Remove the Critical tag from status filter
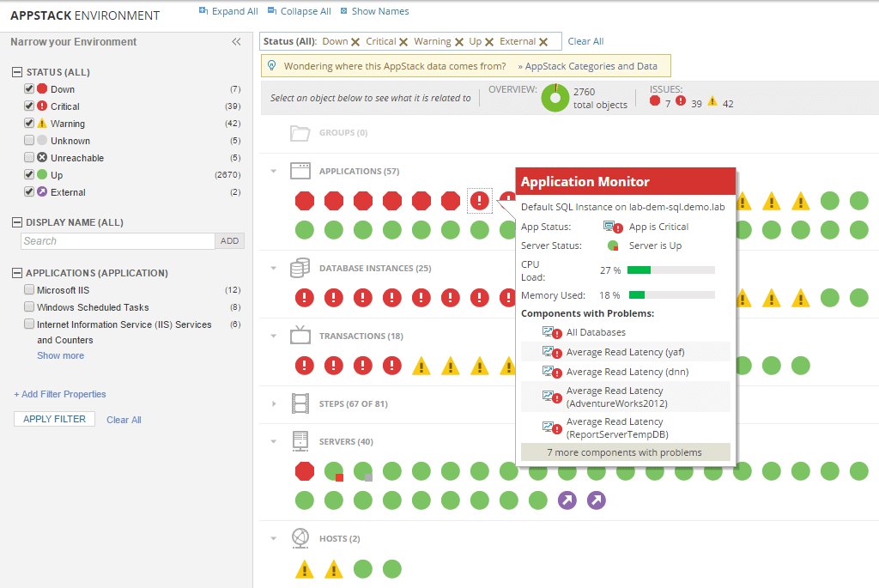 [x=403, y=42]
